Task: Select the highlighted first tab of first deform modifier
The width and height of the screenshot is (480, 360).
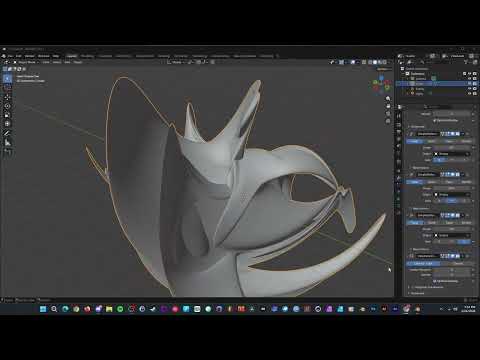Action: coord(414,141)
